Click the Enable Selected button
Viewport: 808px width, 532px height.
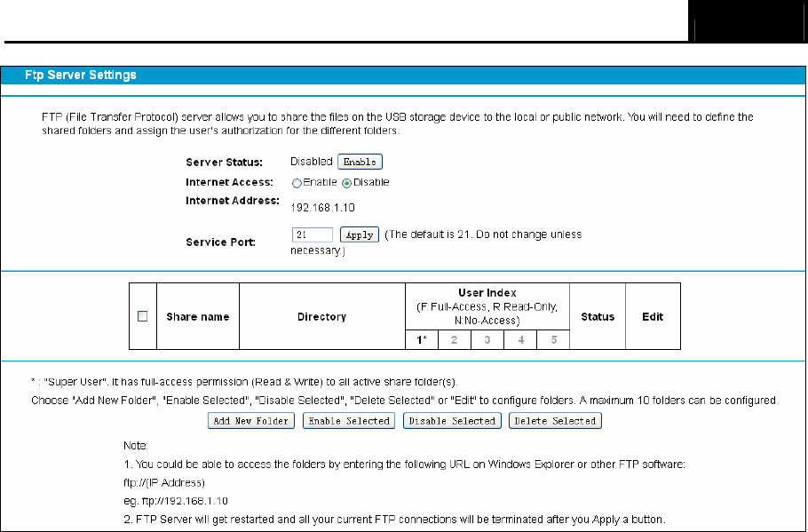349,421
